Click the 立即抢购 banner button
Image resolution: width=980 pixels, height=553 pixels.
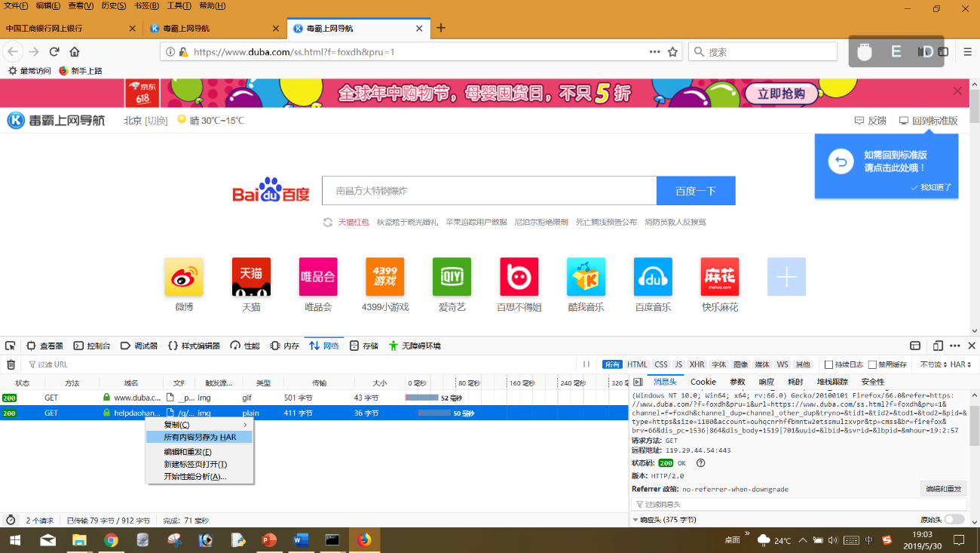point(781,94)
